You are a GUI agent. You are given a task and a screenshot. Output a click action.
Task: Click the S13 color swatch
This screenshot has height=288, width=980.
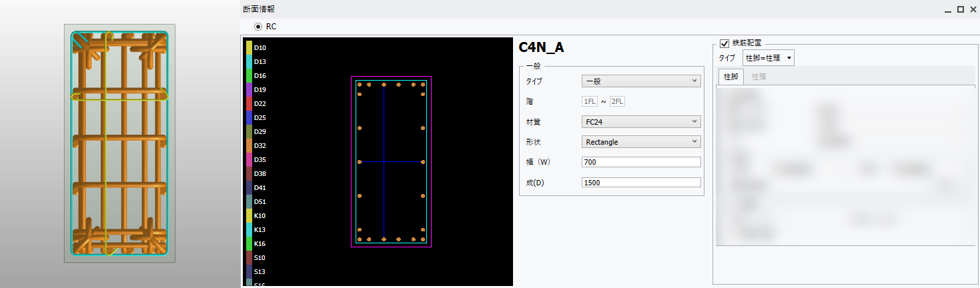[249, 271]
